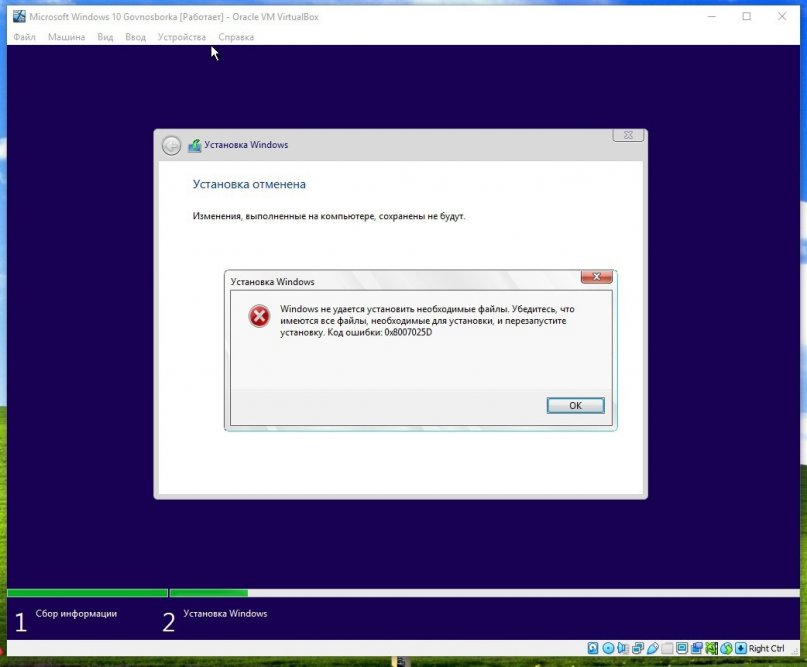
Task: Close the error dialog with red X
Action: 597,277
